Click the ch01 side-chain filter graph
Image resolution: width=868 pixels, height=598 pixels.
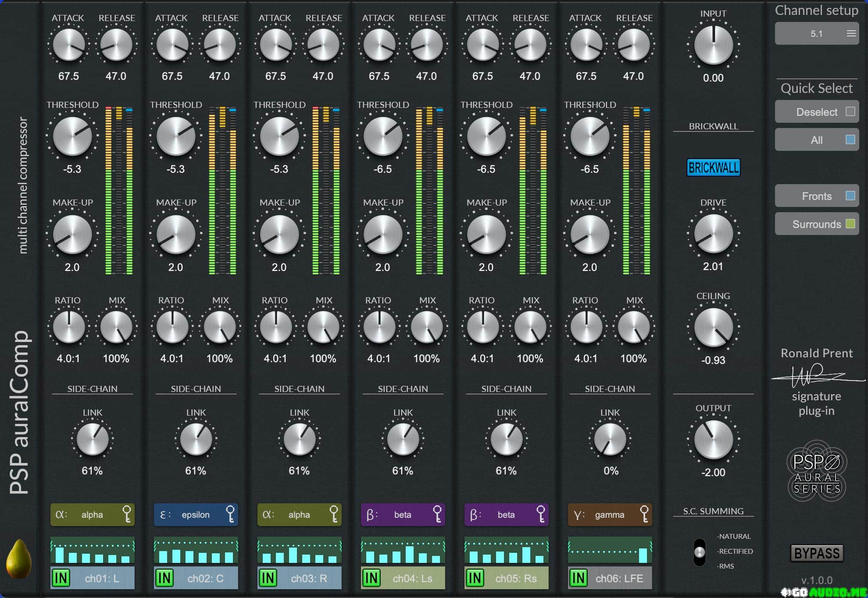92,550
